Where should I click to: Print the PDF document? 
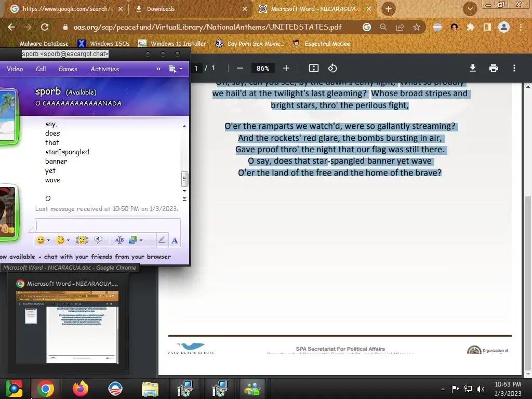point(494,68)
